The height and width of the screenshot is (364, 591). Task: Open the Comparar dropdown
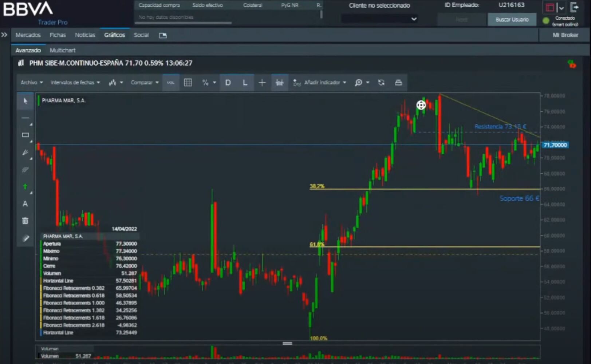coord(145,83)
